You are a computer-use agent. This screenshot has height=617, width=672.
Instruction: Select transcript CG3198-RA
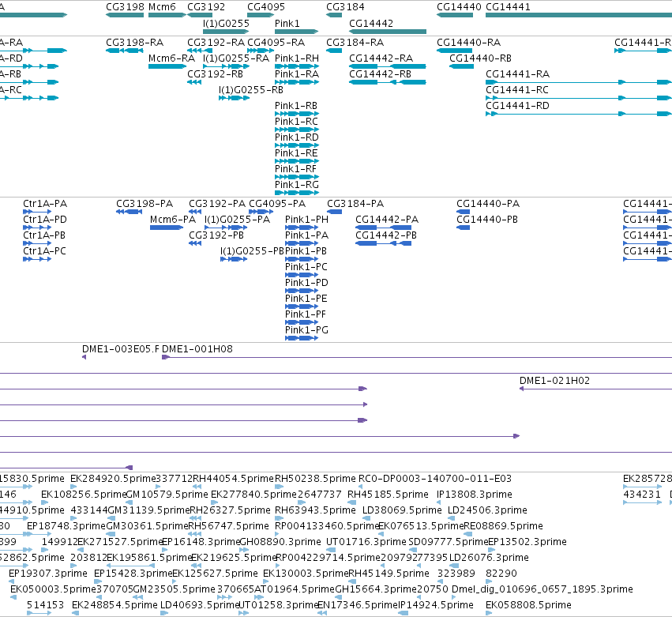pyautogui.click(x=125, y=51)
